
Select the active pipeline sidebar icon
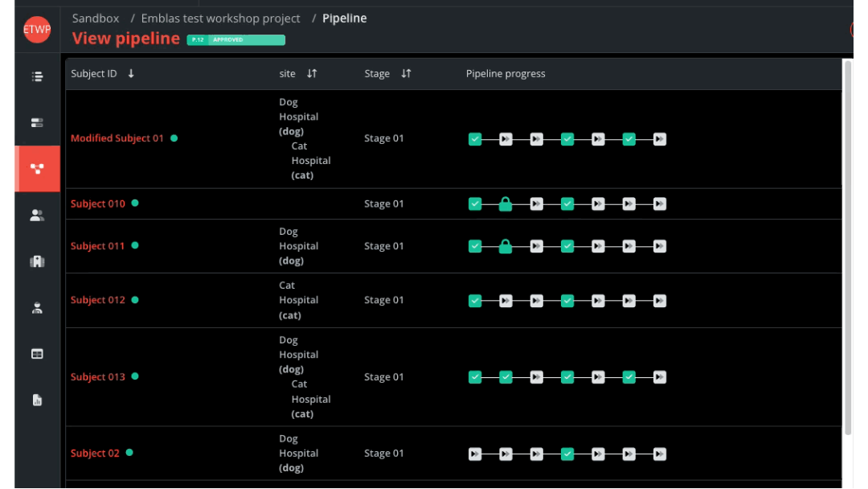click(x=37, y=169)
